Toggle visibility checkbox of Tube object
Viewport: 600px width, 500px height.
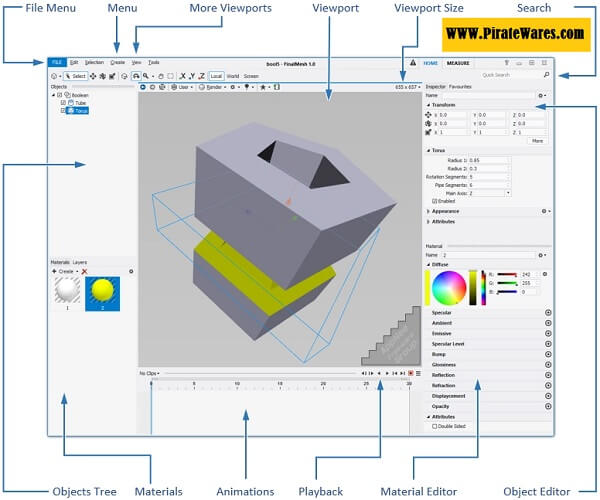tap(64, 102)
